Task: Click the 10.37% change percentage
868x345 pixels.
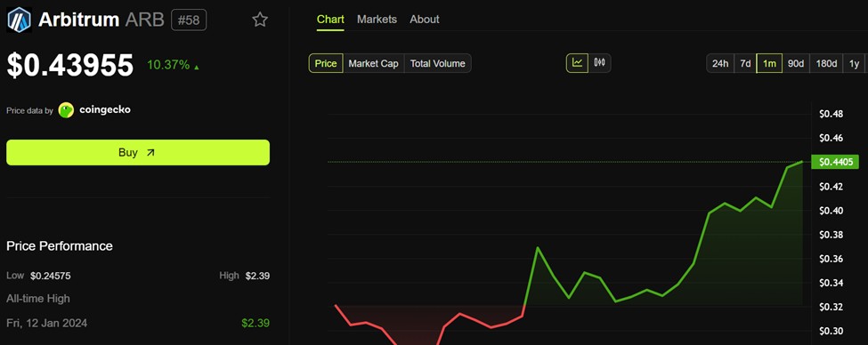Action: 168,65
